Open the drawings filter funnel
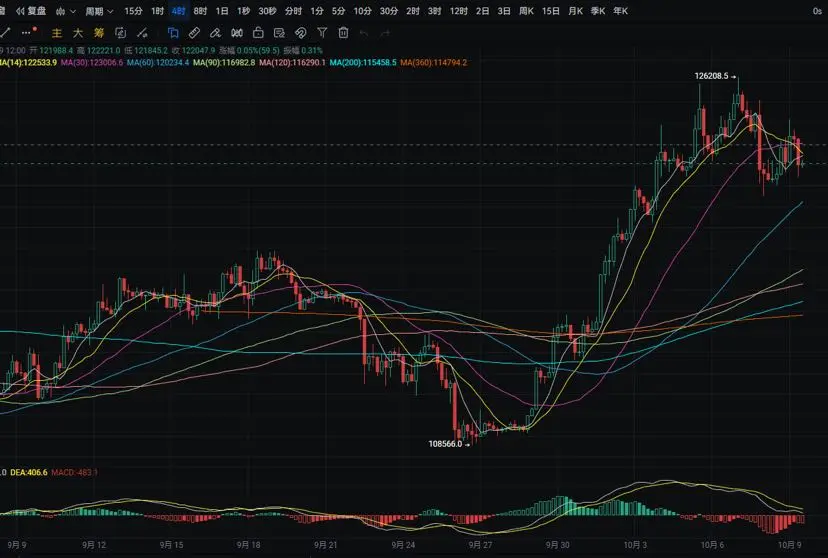Image resolution: width=828 pixels, height=558 pixels. click(322, 33)
